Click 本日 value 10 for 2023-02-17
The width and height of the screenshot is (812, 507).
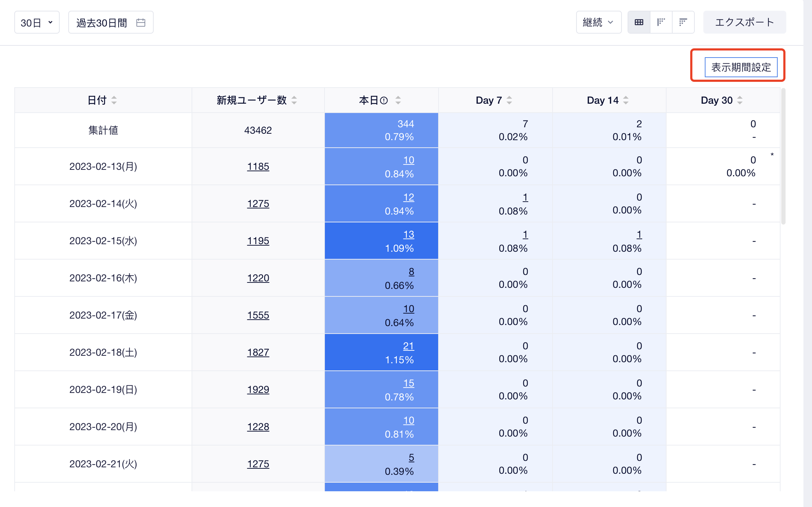(x=409, y=309)
